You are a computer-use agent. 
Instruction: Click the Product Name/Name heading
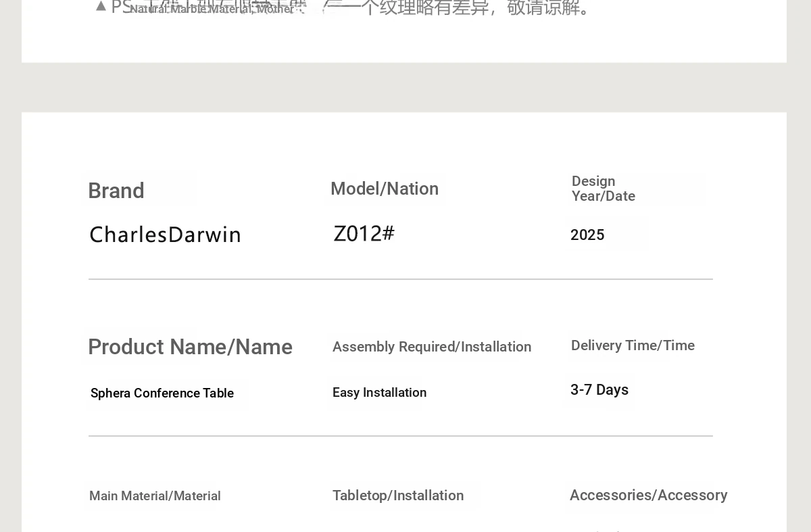pos(190,347)
